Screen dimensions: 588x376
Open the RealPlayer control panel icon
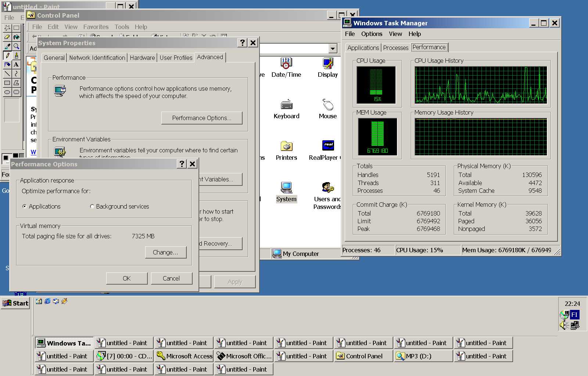[x=325, y=151]
